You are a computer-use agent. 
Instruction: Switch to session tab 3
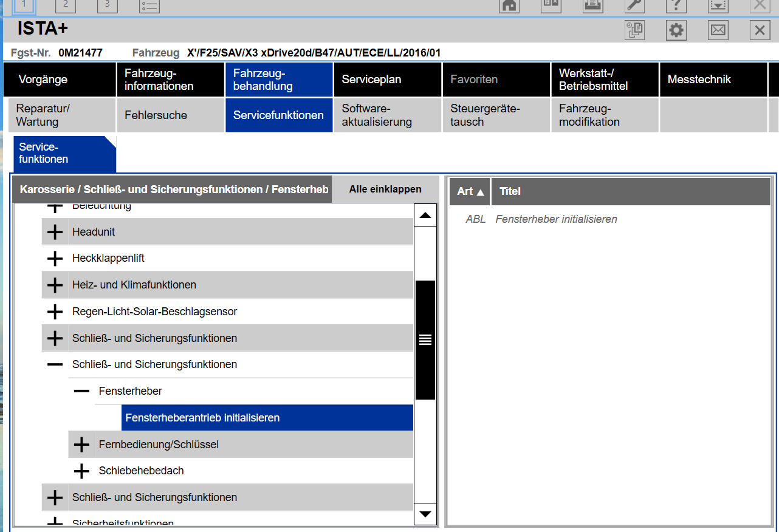click(108, 5)
